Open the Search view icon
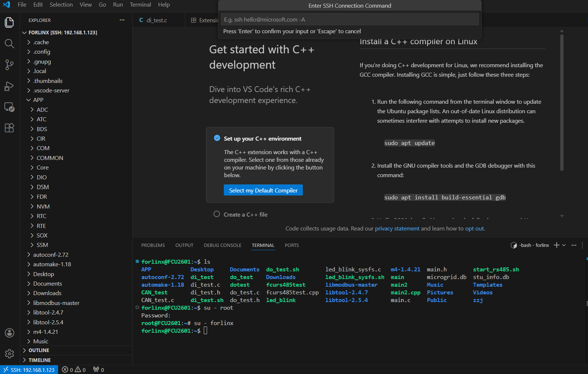 click(x=9, y=44)
